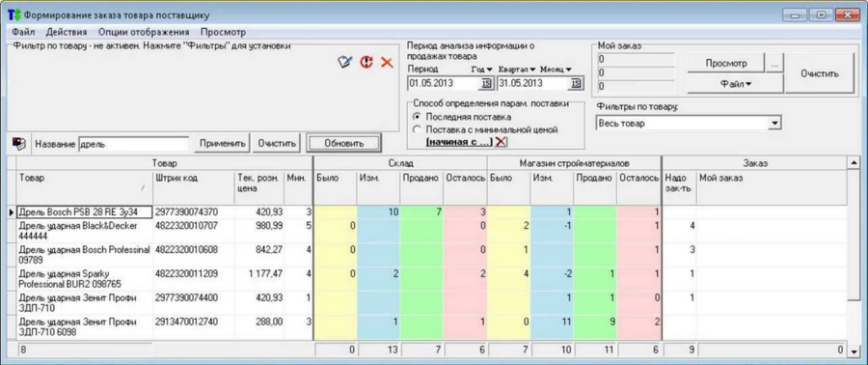The height and width of the screenshot is (365, 868).
Task: Click the Мой заказ column header
Action: pyautogui.click(x=772, y=187)
